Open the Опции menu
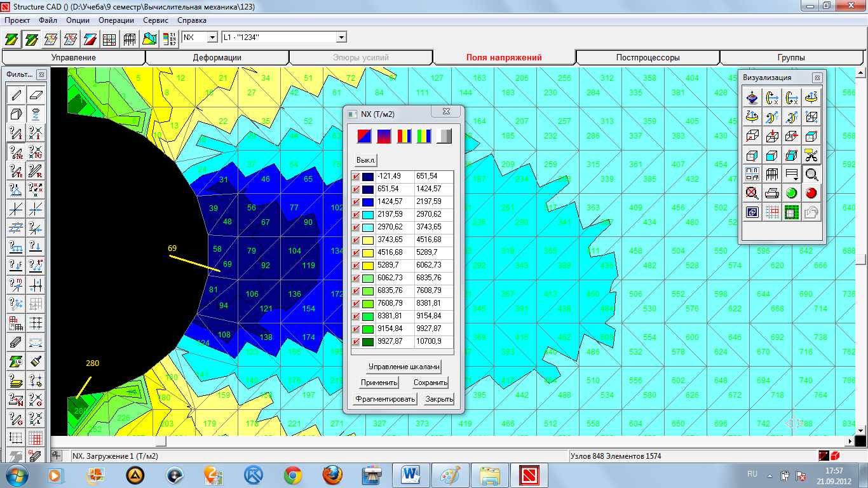868x488 pixels. pos(78,20)
